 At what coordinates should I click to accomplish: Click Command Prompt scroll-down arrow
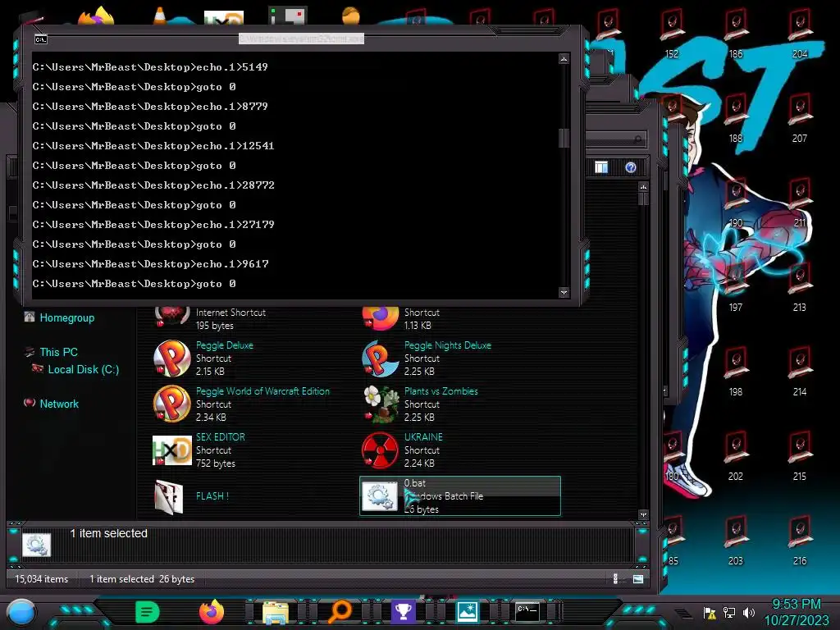click(564, 293)
